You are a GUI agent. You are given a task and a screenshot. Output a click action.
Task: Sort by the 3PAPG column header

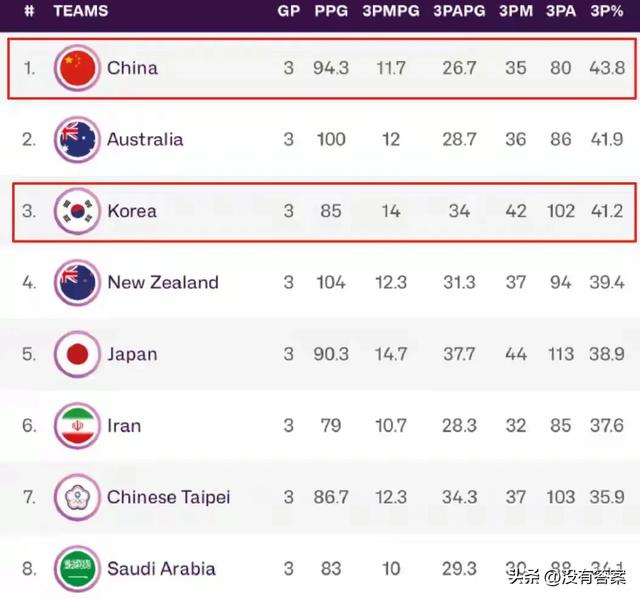pyautogui.click(x=459, y=11)
